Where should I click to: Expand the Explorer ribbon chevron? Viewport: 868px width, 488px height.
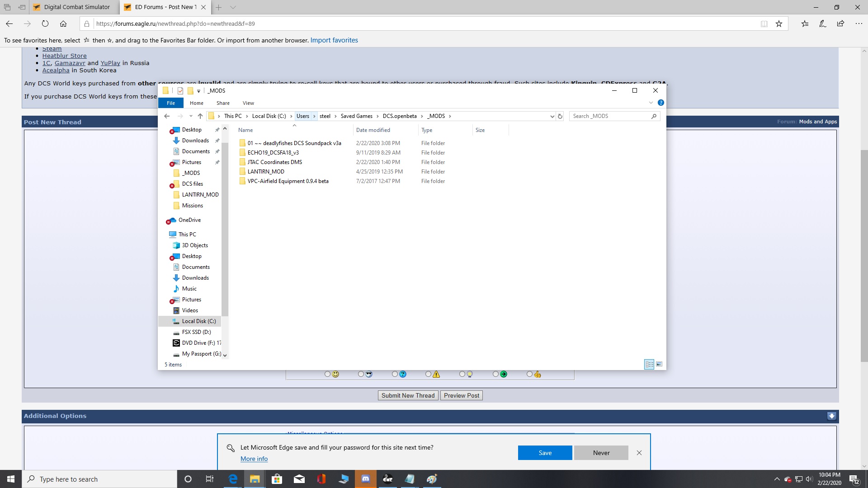tap(651, 103)
